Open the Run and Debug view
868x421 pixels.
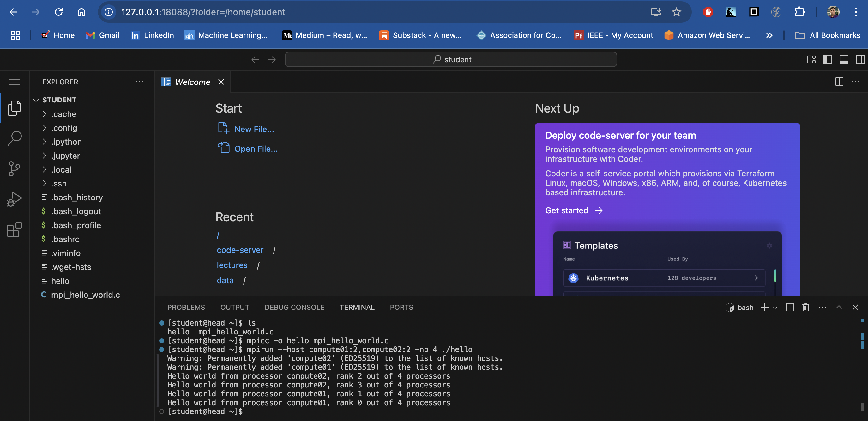click(14, 199)
